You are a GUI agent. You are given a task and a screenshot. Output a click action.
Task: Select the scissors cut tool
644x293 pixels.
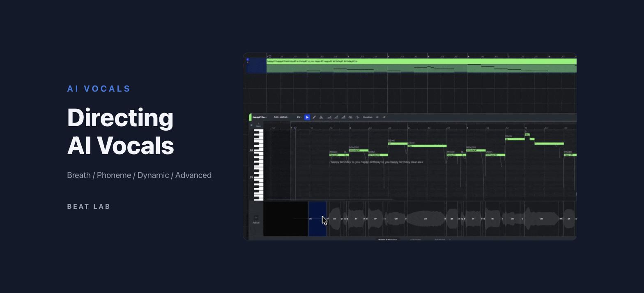coord(321,118)
